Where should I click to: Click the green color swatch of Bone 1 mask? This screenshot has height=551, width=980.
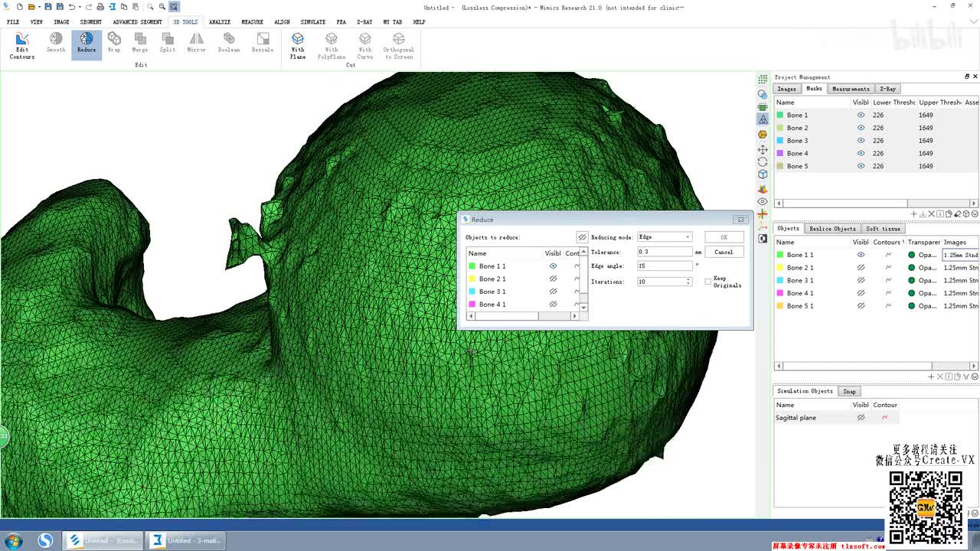point(780,115)
